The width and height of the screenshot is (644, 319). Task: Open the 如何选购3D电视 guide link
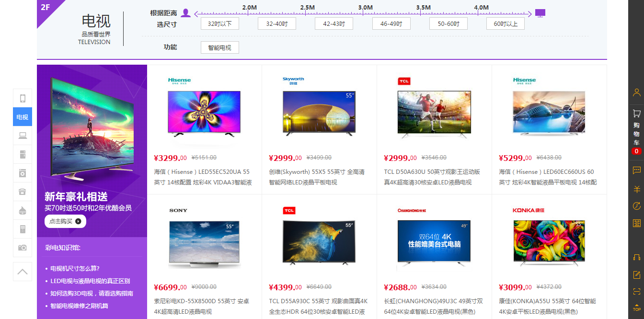(92, 293)
